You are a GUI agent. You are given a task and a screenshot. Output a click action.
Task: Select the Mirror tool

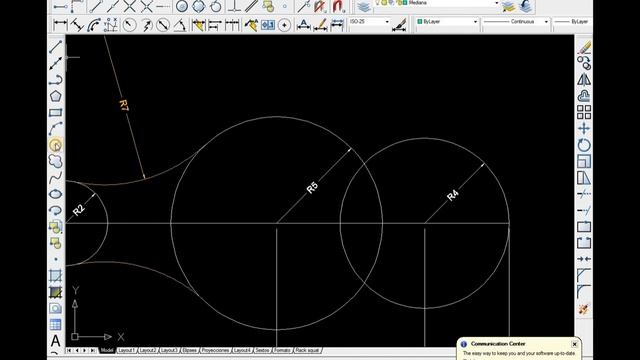(584, 79)
